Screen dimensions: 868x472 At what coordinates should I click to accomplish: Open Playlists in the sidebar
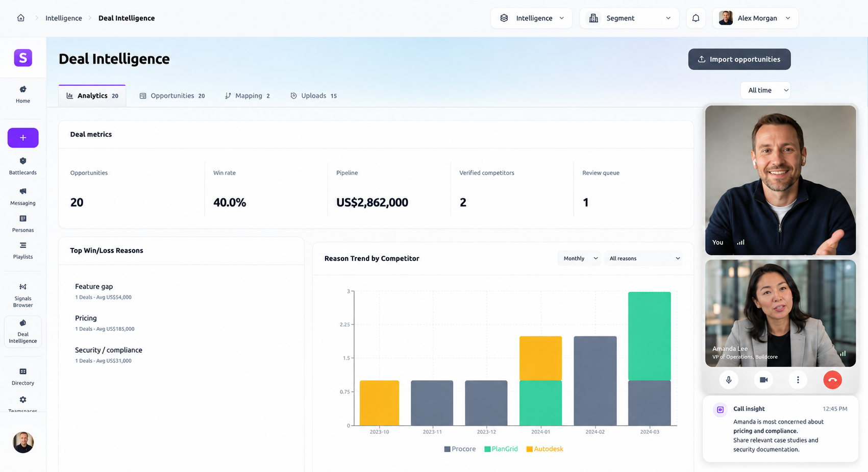[x=23, y=251]
